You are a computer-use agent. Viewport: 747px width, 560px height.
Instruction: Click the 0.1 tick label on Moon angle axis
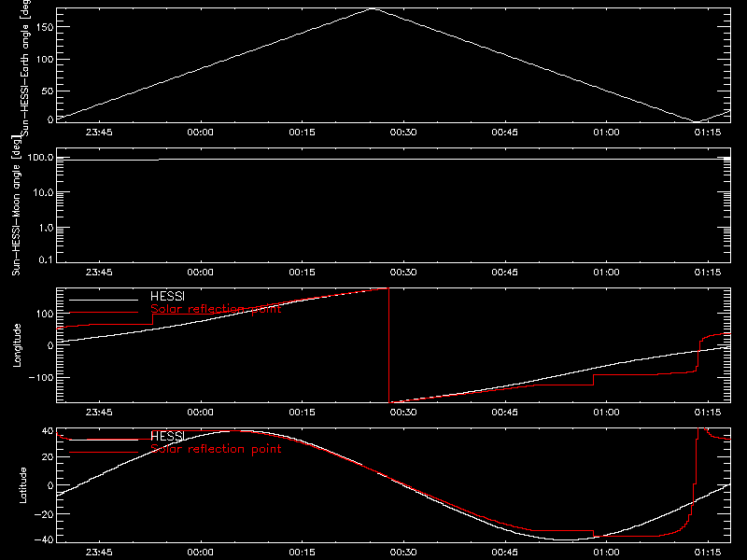click(46, 260)
